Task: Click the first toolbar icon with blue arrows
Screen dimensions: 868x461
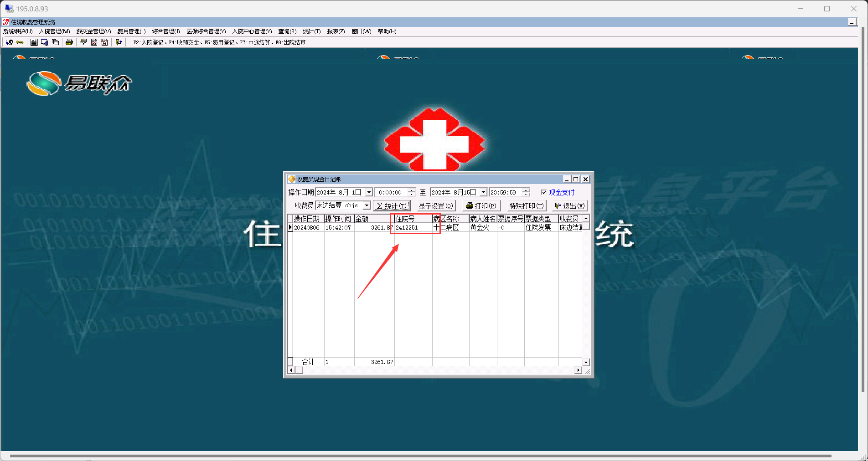Action: [x=9, y=42]
